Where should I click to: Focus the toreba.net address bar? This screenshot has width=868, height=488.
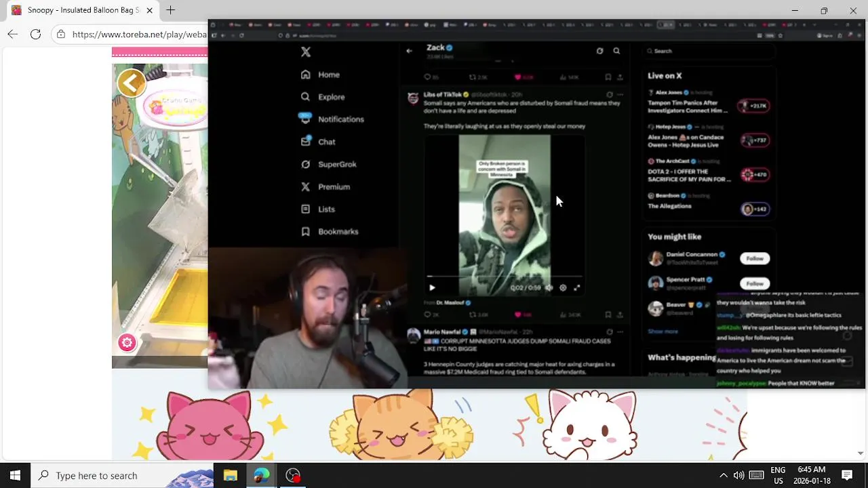[139, 34]
